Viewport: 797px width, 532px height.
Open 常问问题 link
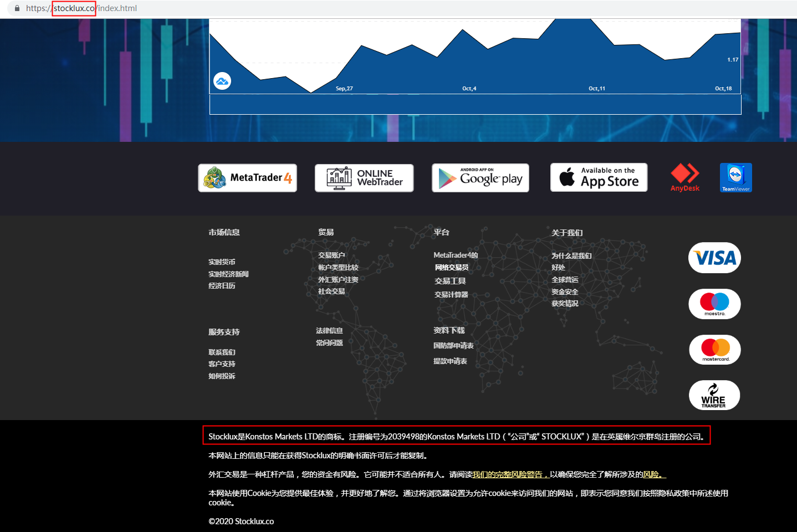click(329, 343)
